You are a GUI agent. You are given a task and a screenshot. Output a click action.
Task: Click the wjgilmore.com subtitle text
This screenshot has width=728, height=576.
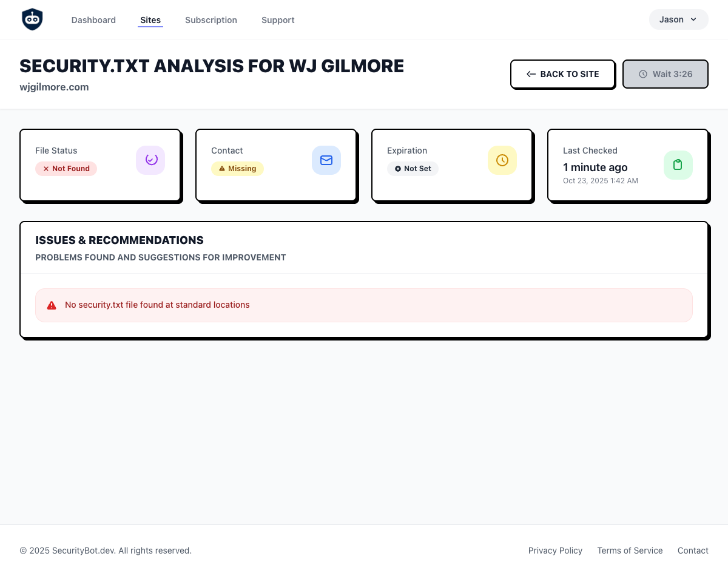click(x=54, y=87)
